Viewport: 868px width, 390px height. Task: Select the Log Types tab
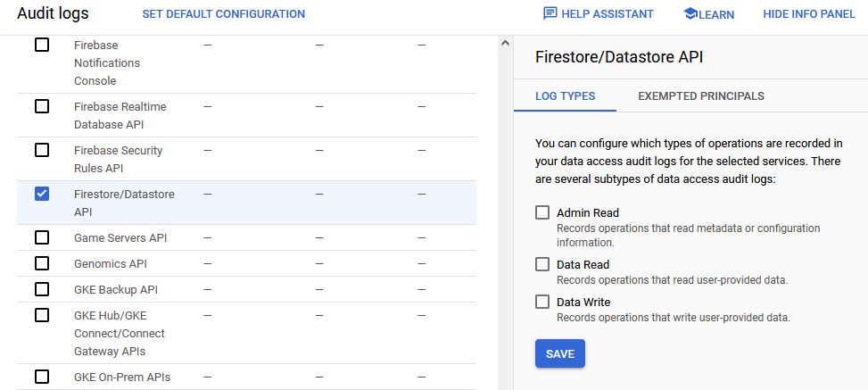point(565,96)
